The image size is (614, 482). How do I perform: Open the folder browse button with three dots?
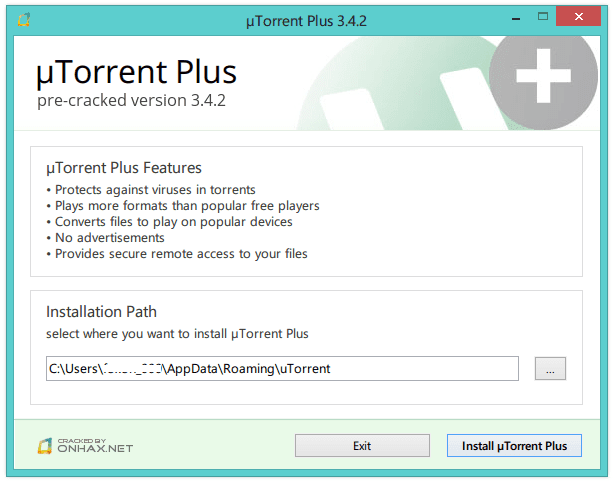pyautogui.click(x=550, y=368)
